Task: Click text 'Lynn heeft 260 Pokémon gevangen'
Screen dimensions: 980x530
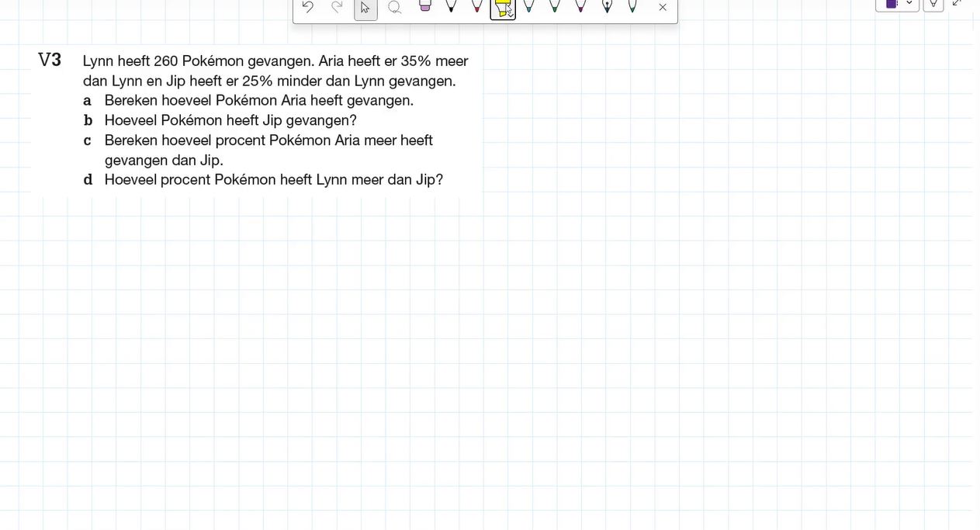Action: [198, 61]
